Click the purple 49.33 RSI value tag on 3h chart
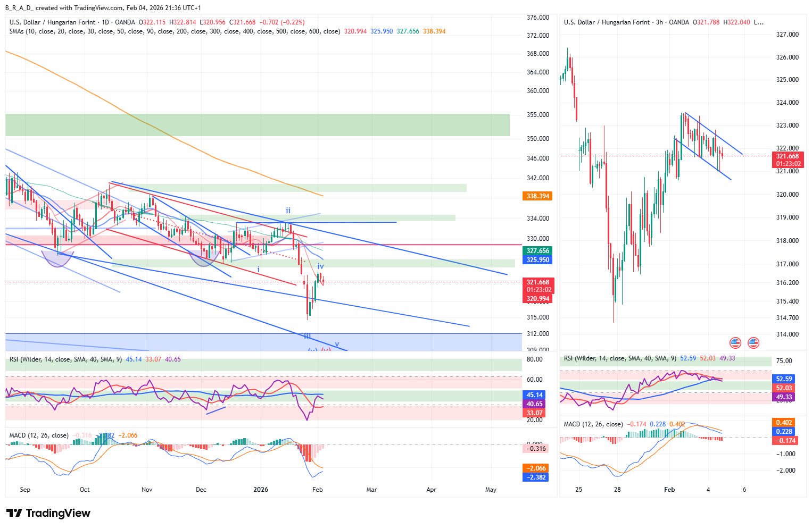The image size is (812, 529). pyautogui.click(x=783, y=397)
